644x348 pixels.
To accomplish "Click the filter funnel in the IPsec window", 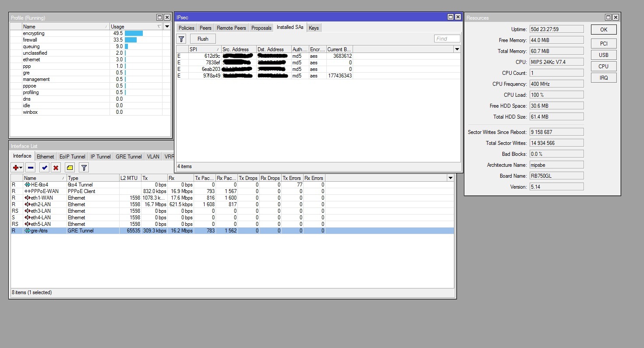I will click(181, 39).
